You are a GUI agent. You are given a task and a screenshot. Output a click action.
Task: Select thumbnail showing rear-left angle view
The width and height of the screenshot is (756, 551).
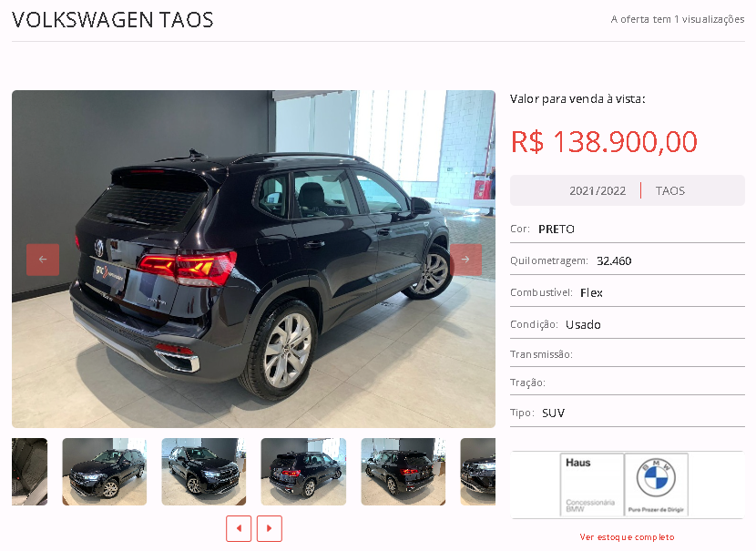(404, 472)
